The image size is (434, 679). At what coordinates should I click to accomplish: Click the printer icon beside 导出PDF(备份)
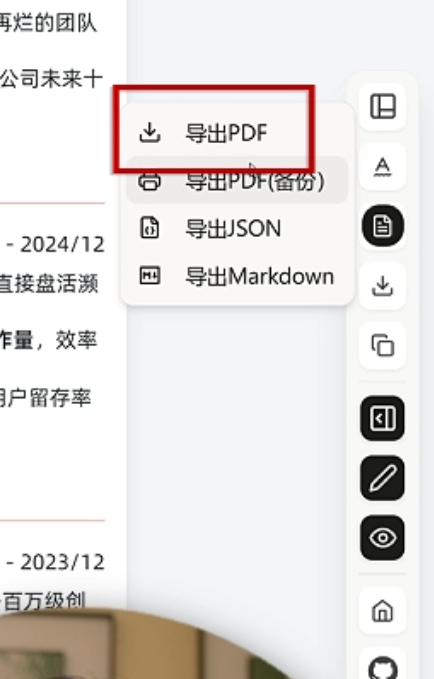tap(150, 181)
